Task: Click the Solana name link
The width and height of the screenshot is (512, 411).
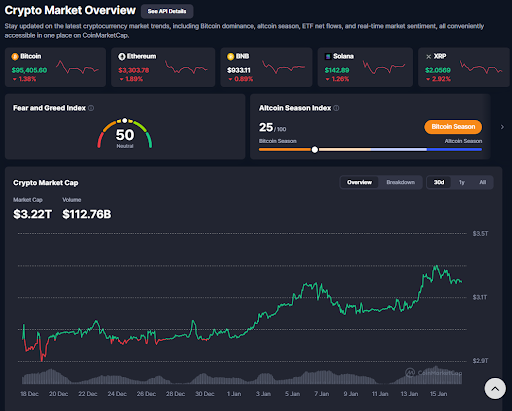Action: tap(343, 56)
